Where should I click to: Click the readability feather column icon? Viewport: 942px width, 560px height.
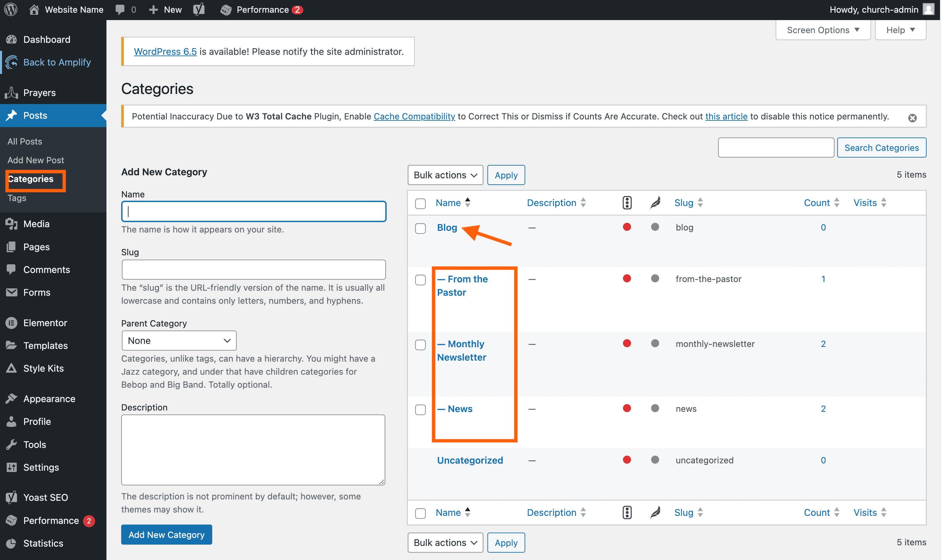[655, 203]
